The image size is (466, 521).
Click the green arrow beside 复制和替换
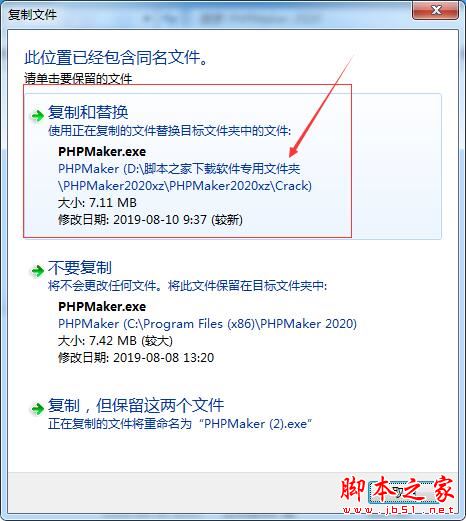pyautogui.click(x=37, y=116)
